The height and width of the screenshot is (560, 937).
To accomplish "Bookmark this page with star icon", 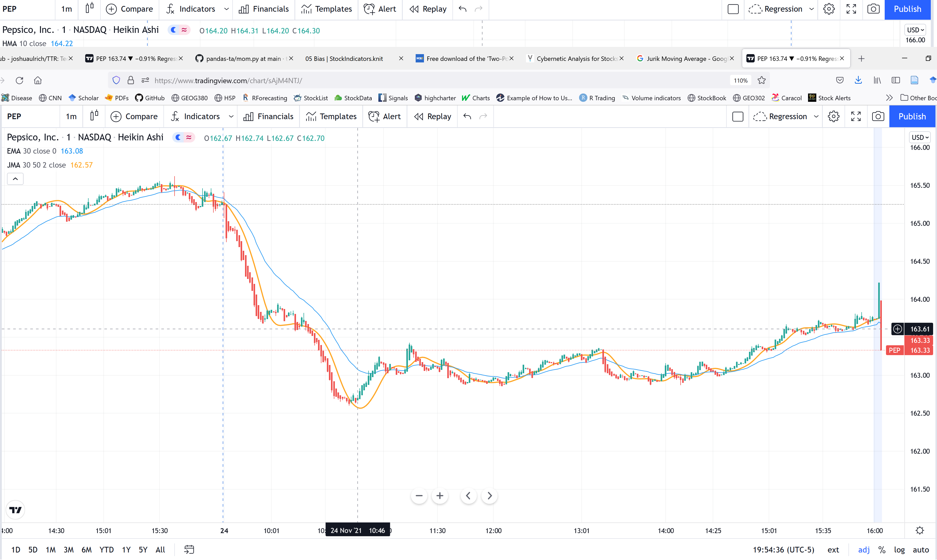I will click(x=762, y=80).
